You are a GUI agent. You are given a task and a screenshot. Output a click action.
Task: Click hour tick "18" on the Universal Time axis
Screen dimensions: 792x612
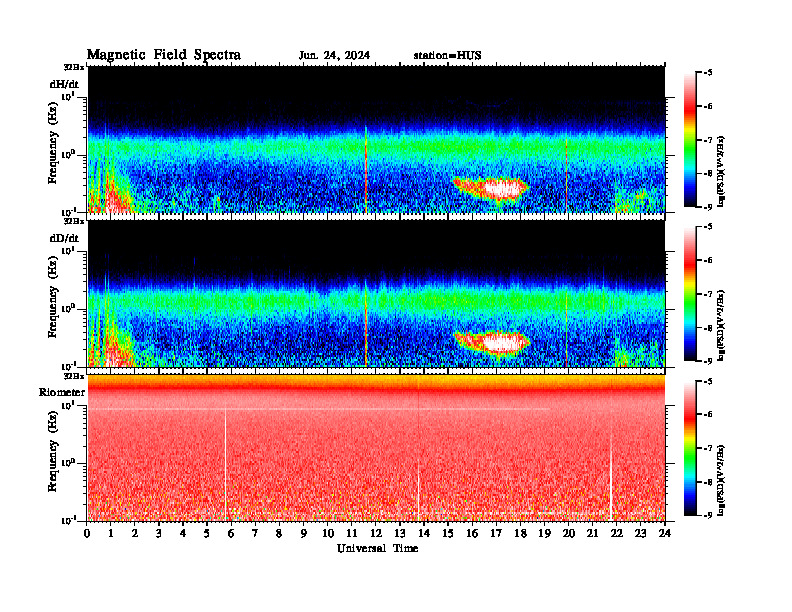520,534
